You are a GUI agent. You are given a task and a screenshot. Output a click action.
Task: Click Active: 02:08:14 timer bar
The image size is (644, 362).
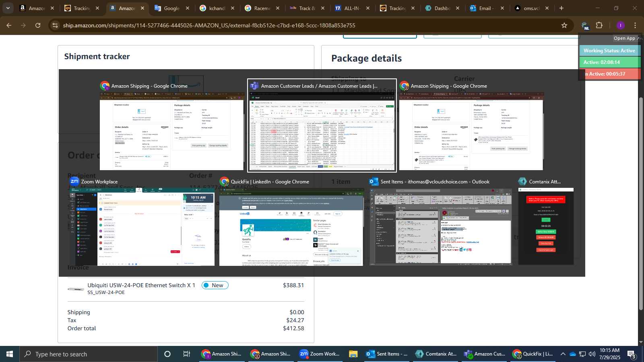click(x=609, y=62)
